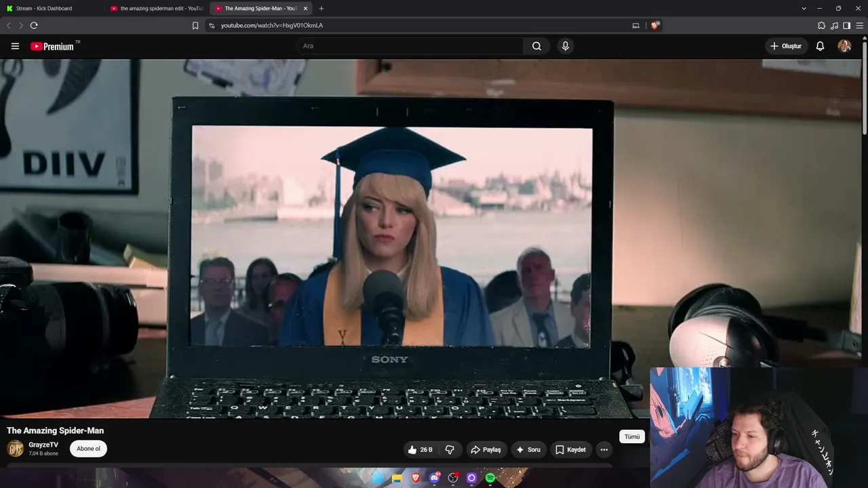This screenshot has width=868, height=488.
Task: Open YouTube notifications bell
Action: (820, 46)
